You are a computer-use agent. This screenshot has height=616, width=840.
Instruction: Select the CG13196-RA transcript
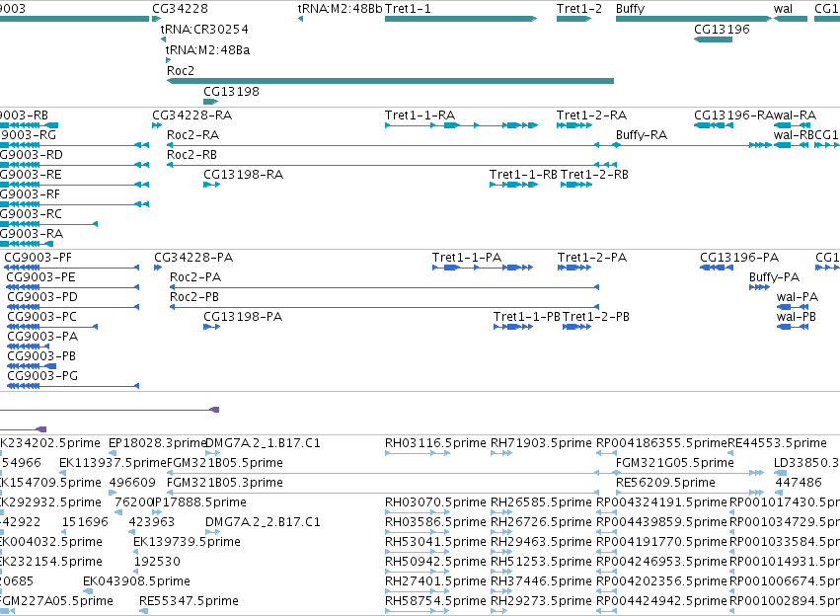point(714,125)
